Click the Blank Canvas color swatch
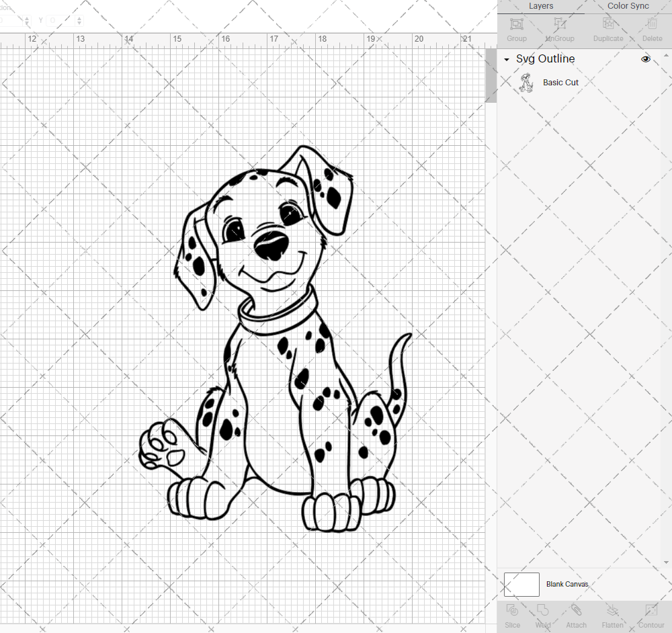 tap(521, 584)
